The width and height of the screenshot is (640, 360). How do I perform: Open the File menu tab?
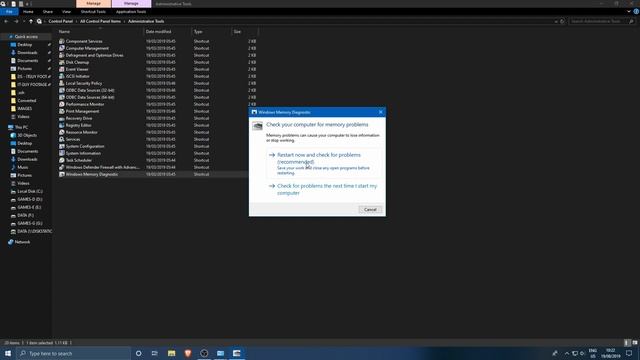(9, 11)
